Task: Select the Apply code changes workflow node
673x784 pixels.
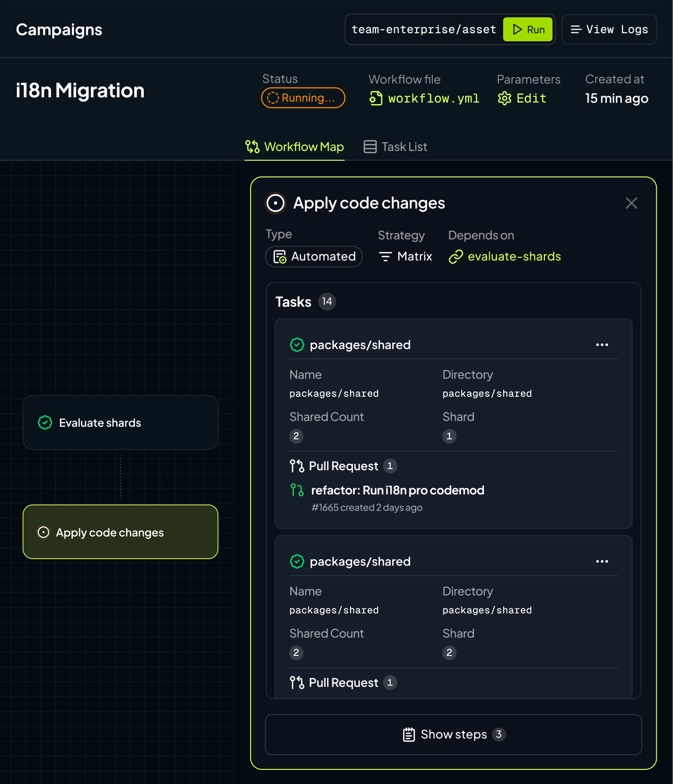Action: pos(120,532)
